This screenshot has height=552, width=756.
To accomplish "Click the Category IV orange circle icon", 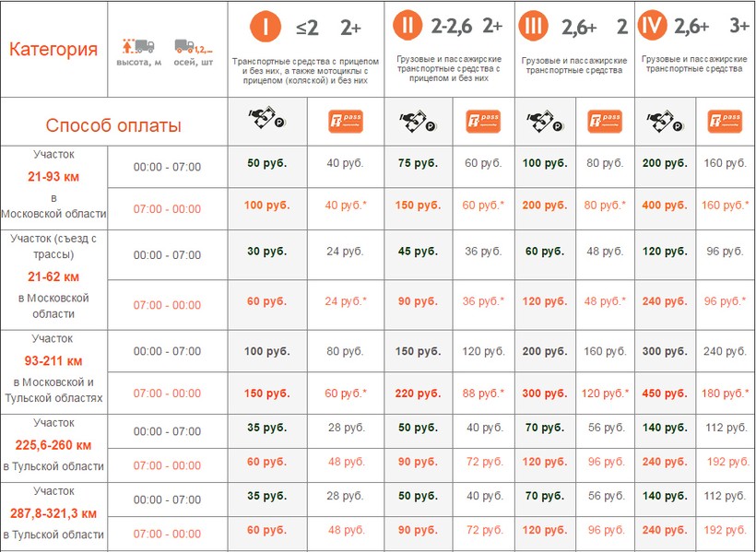I will point(652,26).
